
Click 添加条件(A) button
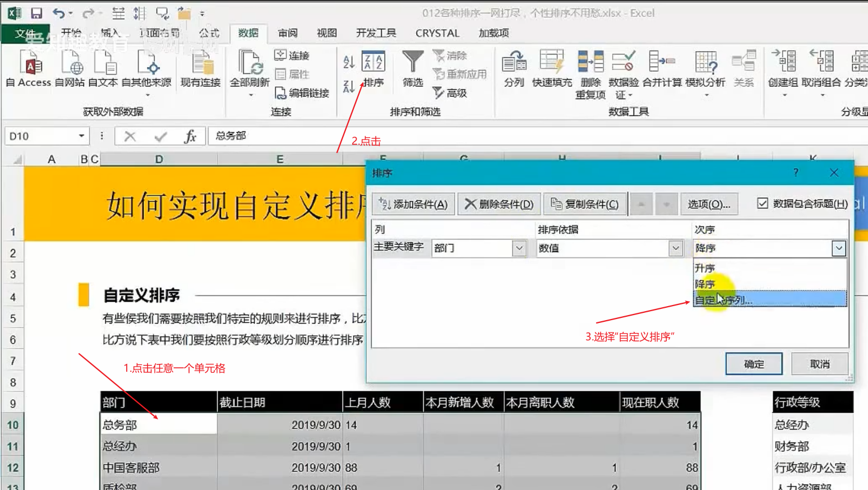tap(413, 204)
